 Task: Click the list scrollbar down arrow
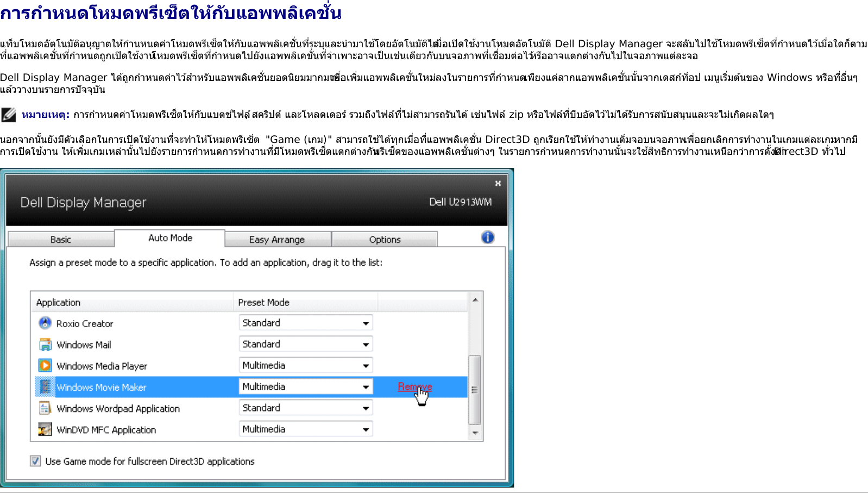[x=475, y=433]
